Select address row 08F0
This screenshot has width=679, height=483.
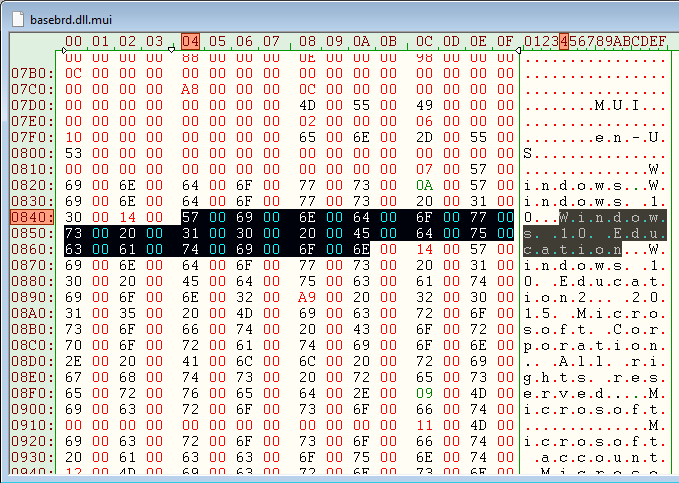32,393
